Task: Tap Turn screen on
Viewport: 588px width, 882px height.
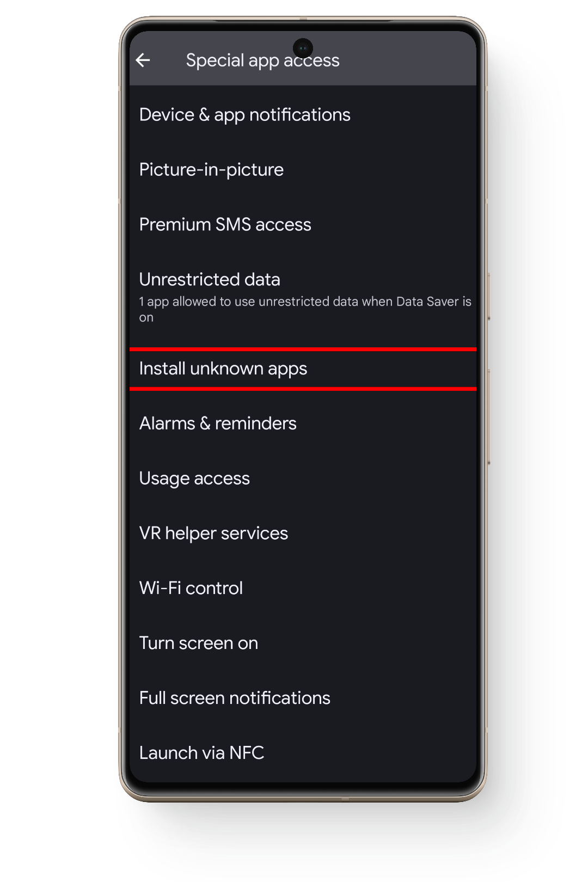Action: click(x=198, y=644)
